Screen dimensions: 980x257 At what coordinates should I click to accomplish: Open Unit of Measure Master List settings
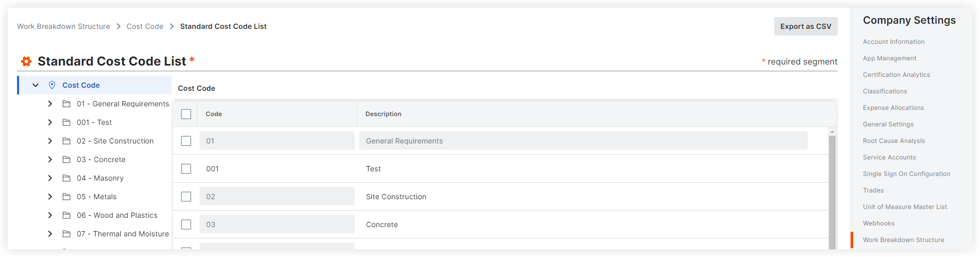click(x=905, y=207)
